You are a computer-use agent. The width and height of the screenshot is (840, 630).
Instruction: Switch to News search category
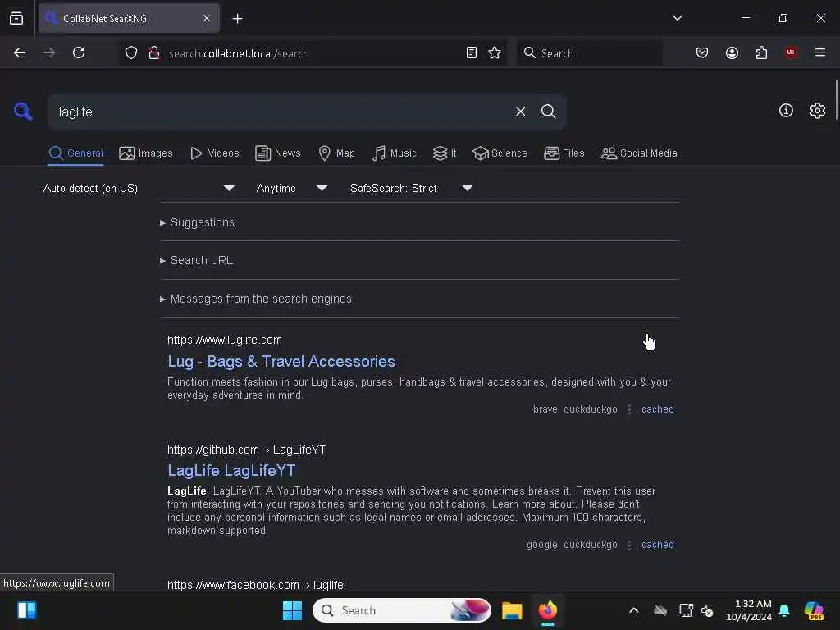[278, 153]
